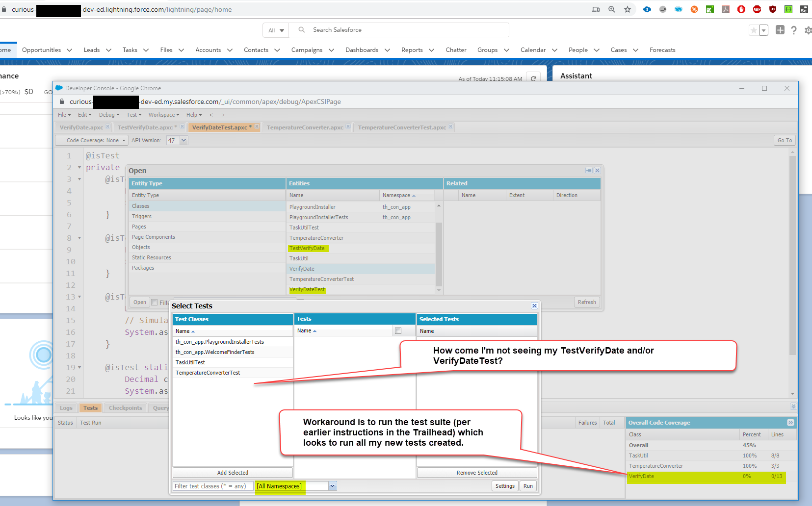Screen dimensions: 812x506
Task: Click the Run button in Select Tests
Action: (528, 486)
